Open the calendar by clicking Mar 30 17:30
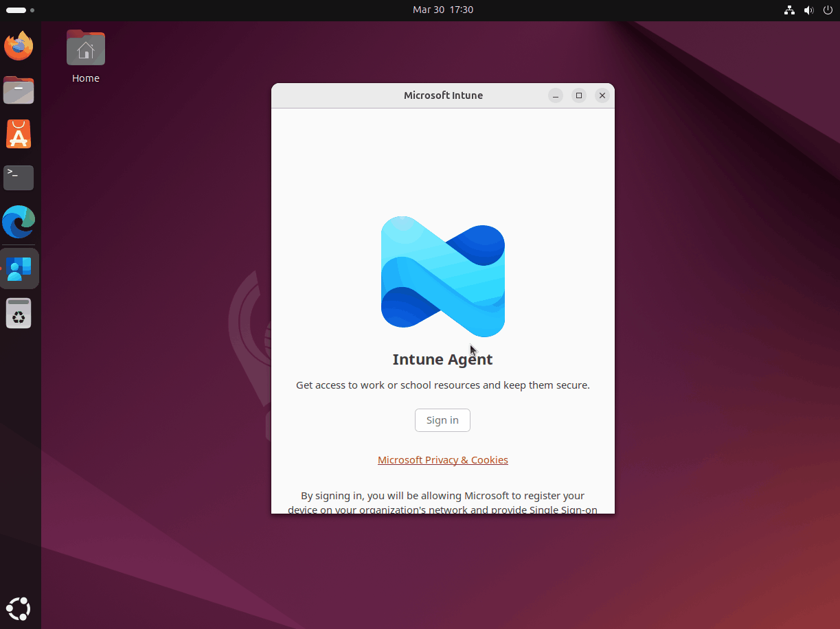Image resolution: width=840 pixels, height=629 pixels. pyautogui.click(x=443, y=10)
